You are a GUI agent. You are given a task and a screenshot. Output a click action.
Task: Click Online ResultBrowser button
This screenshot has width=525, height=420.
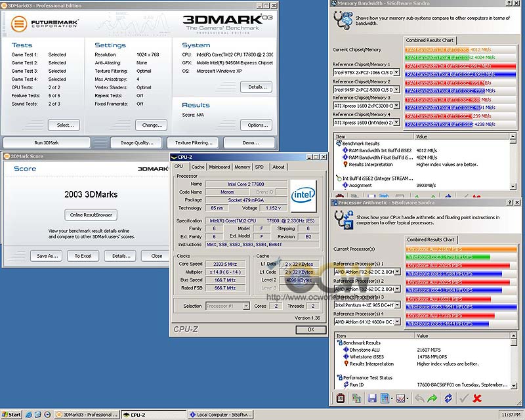91,215
